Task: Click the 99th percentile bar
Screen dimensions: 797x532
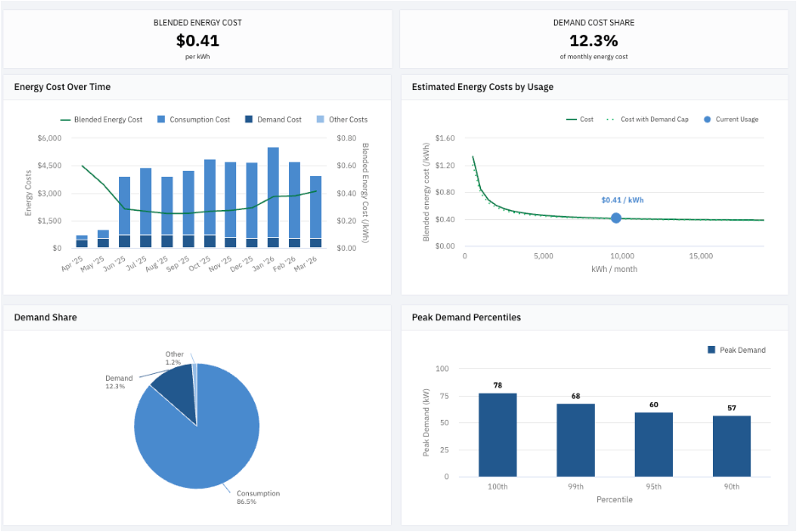Action: [x=576, y=440]
